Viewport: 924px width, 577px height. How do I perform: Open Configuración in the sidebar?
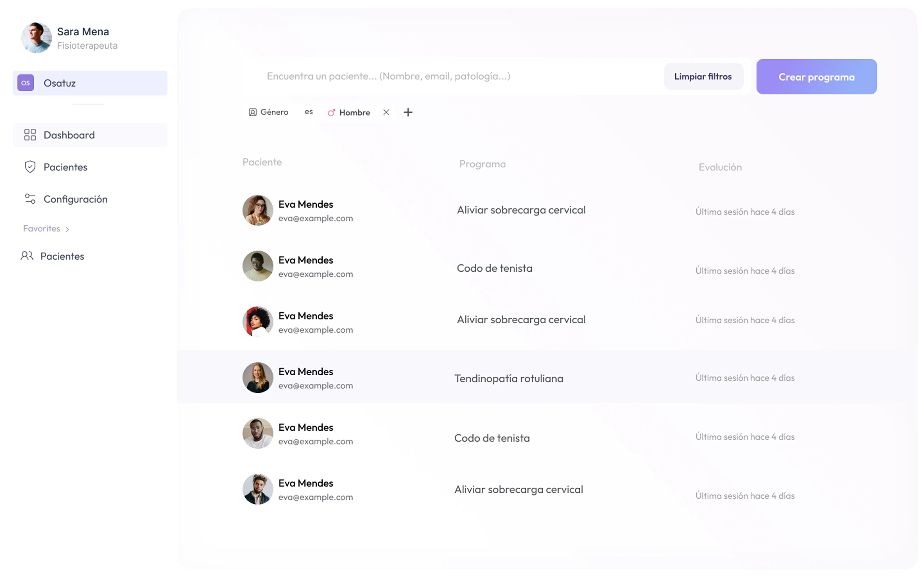pos(76,199)
